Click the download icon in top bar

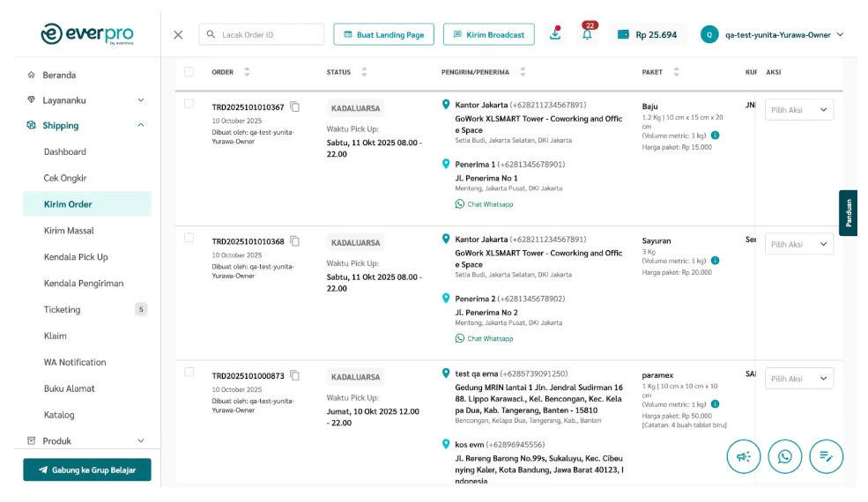(x=555, y=34)
